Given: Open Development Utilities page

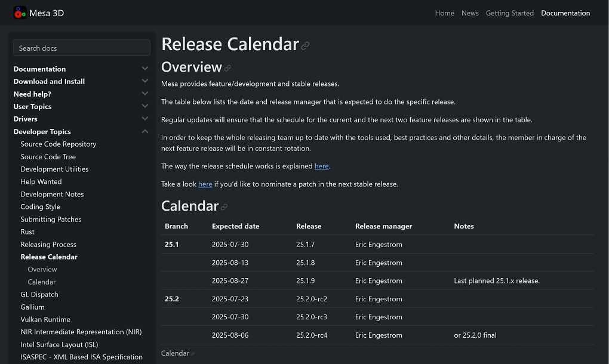Looking at the screenshot, I should pyautogui.click(x=54, y=169).
